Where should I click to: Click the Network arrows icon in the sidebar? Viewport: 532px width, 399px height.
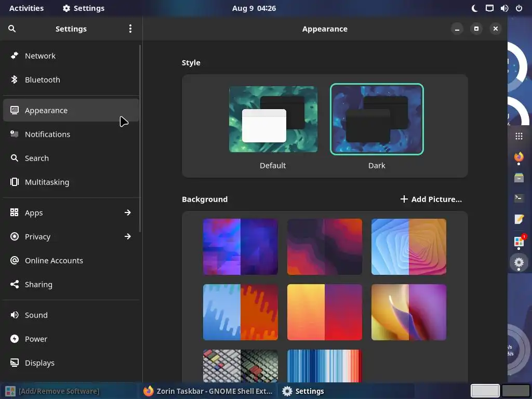14,56
